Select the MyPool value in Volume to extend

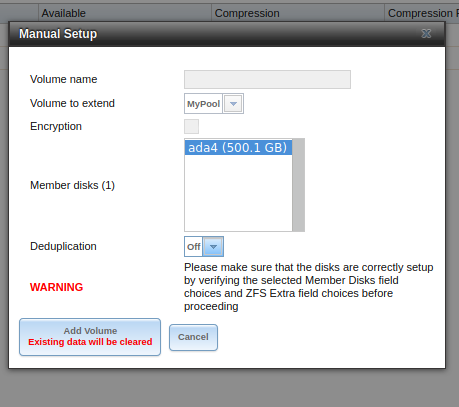click(203, 104)
